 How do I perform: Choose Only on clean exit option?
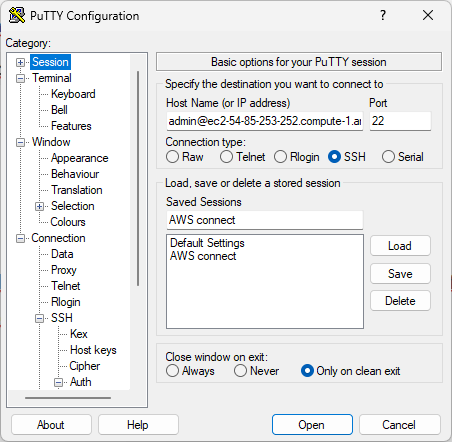tap(350, 371)
